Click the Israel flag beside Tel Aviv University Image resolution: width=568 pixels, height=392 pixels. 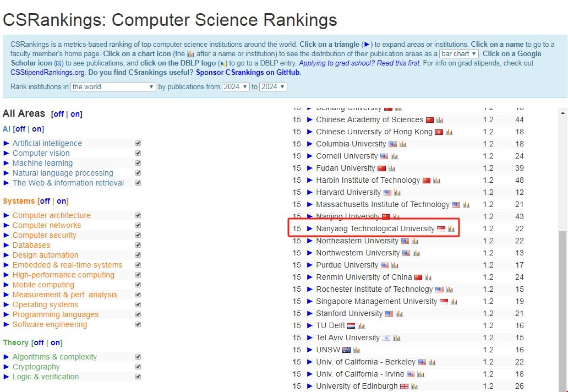(x=386, y=337)
